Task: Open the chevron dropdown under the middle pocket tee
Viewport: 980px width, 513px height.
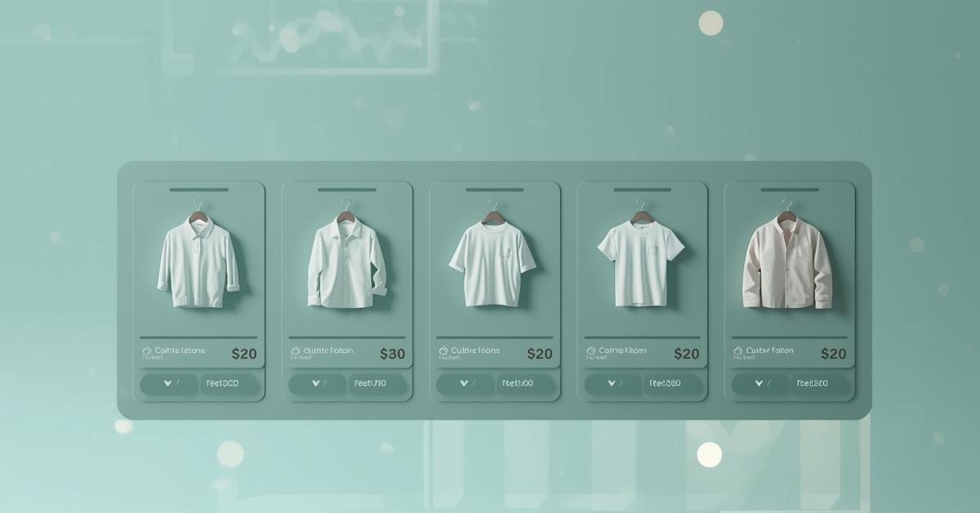Action: 464,384
